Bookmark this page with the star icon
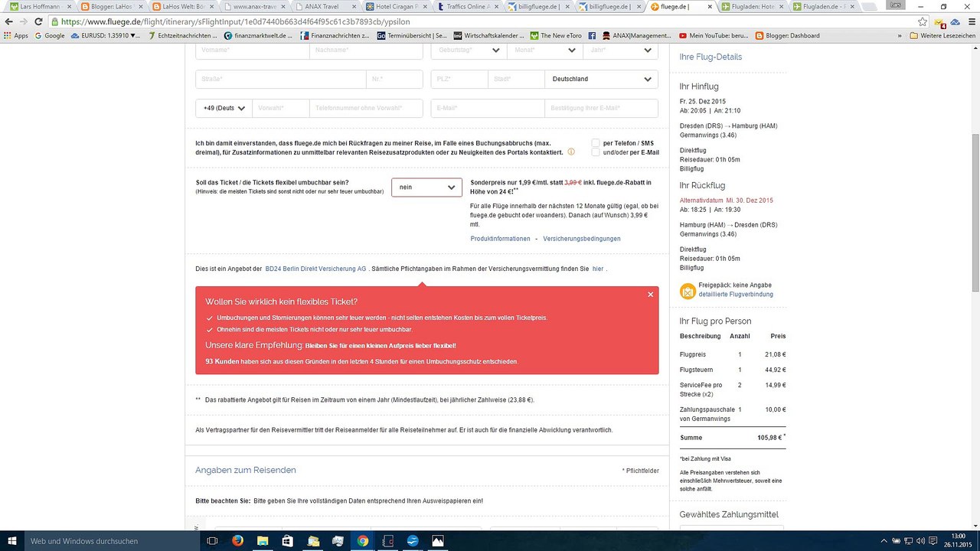Screen dimensions: 980x551 (923, 22)
